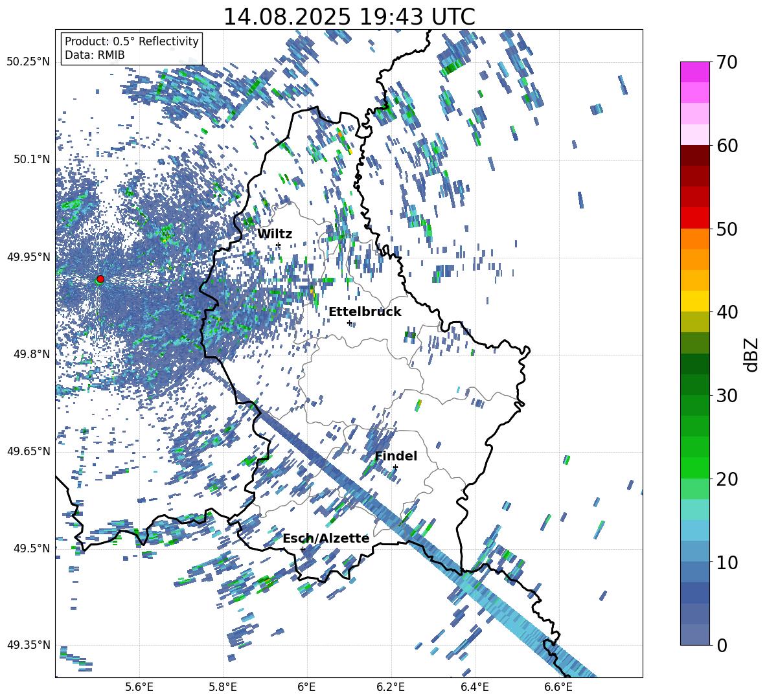This screenshot has width=767, height=700.
Task: Click the Ettelbruck location cross marker
Action: pyautogui.click(x=349, y=322)
